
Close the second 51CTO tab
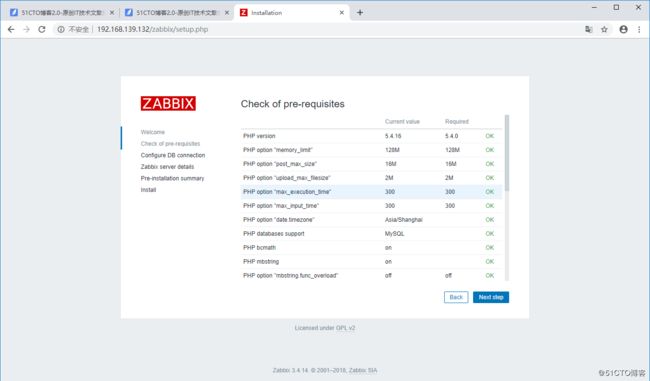pos(227,13)
